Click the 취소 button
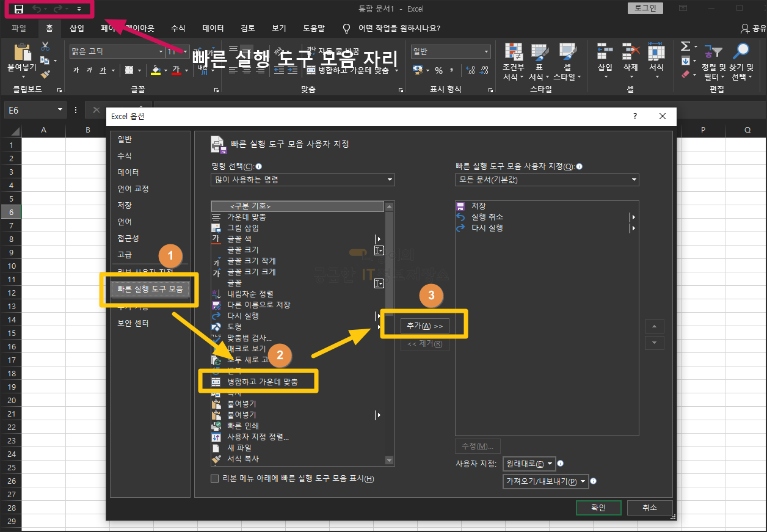 point(650,508)
